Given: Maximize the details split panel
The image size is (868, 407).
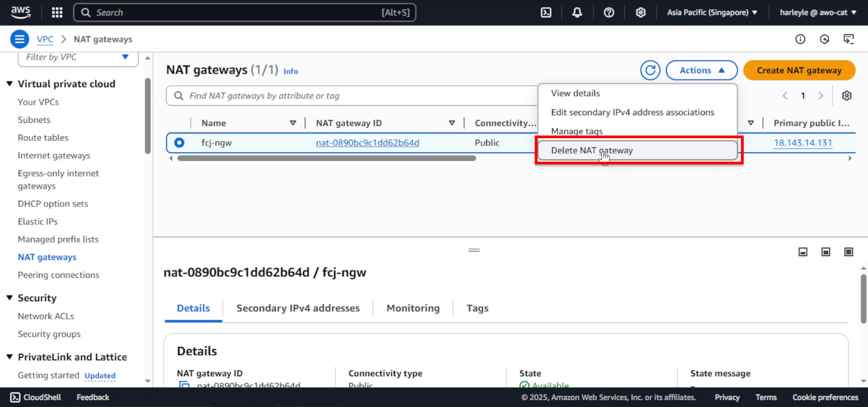Looking at the screenshot, I should pos(849,252).
